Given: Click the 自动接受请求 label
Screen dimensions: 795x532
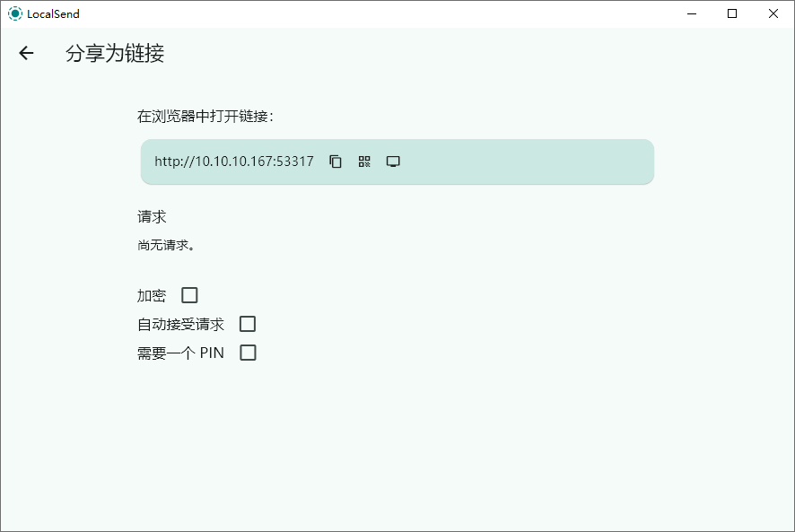Looking at the screenshot, I should (x=180, y=324).
